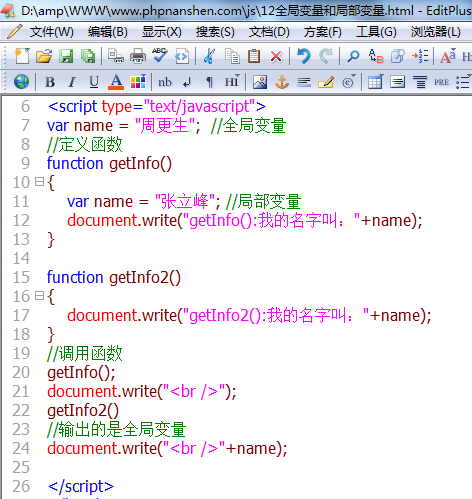Insert horizontal rule icon

point(304,82)
